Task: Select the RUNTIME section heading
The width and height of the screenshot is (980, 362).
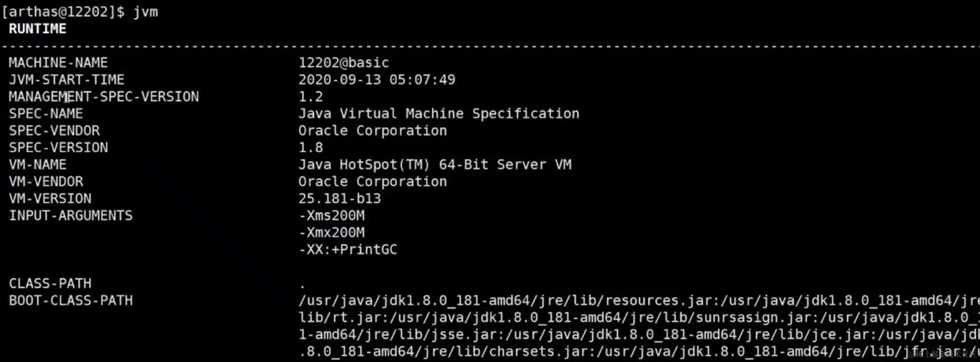Action: coord(38,29)
